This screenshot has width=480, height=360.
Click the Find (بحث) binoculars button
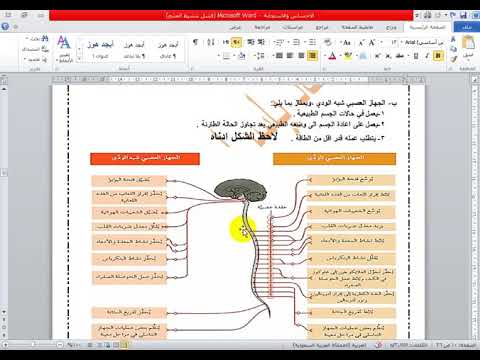click(x=38, y=39)
